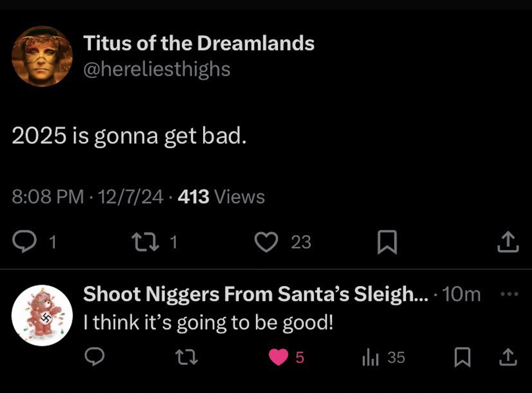Screen dimensions: 532x393
Task: Click the Titus of the Dreamlands display name
Action: coord(199,43)
